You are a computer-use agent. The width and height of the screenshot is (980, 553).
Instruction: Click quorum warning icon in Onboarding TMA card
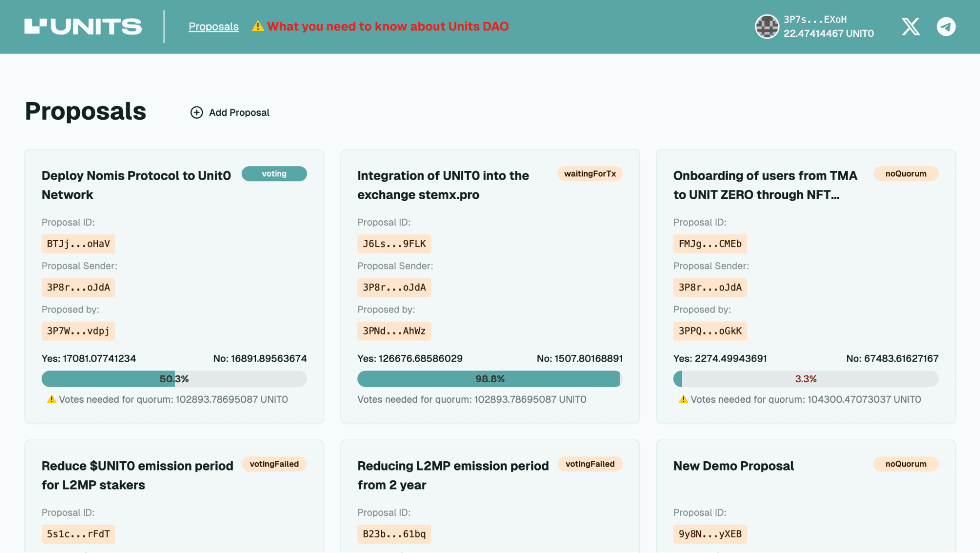(x=683, y=399)
